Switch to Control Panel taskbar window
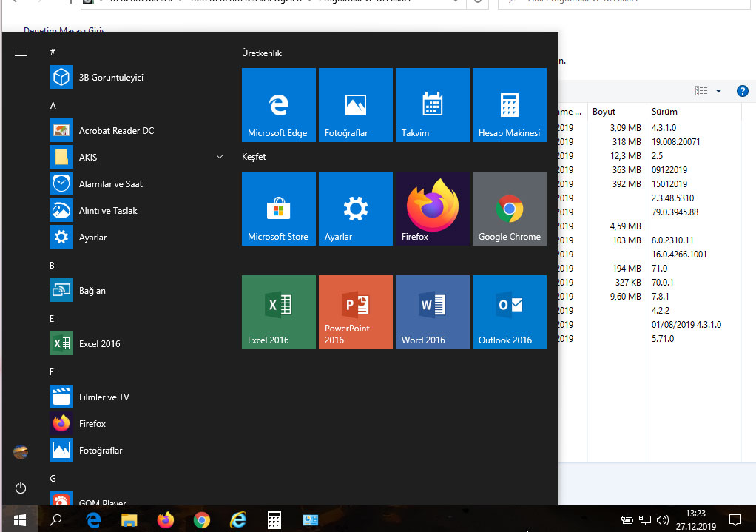 [311, 520]
